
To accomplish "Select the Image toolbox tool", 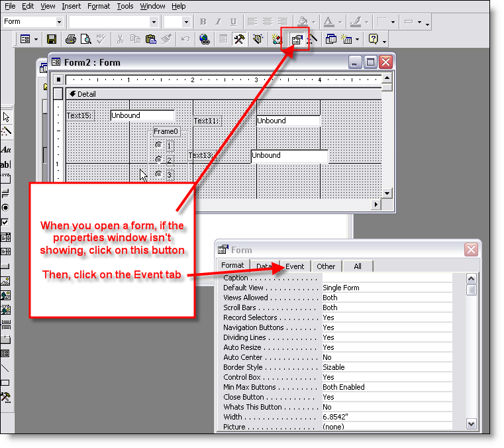I will 6,281.
